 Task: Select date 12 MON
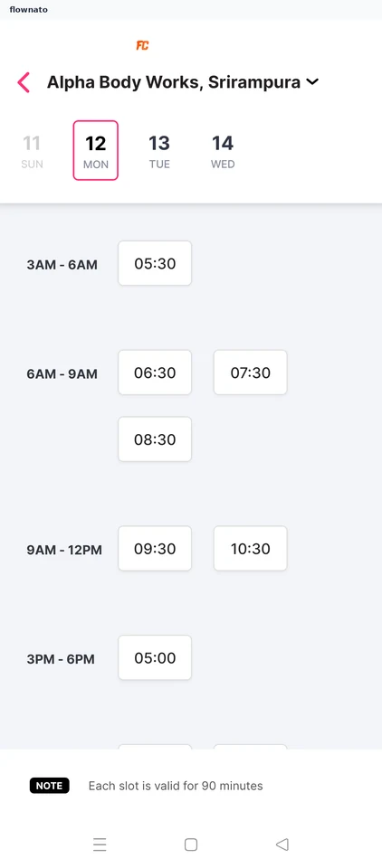[95, 150]
